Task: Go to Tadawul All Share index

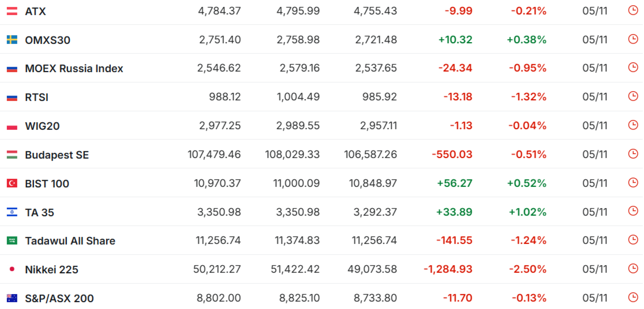Action: pyautogui.click(x=70, y=241)
